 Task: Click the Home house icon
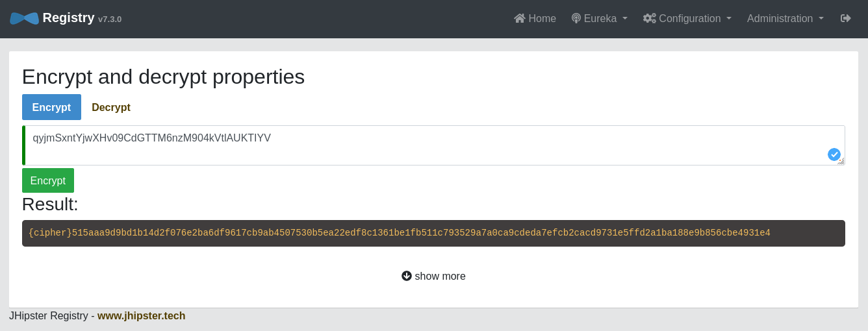click(x=519, y=18)
